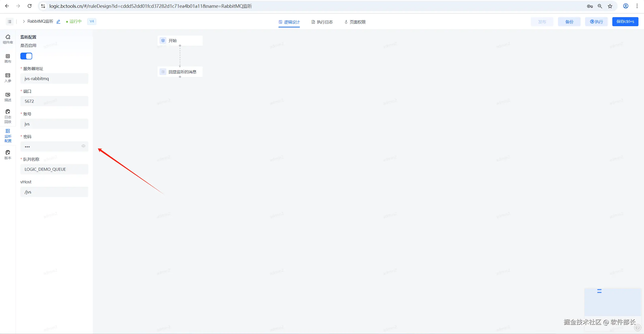This screenshot has height=334, width=644.
Task: Click the 队列名称 input field
Action: click(x=54, y=169)
